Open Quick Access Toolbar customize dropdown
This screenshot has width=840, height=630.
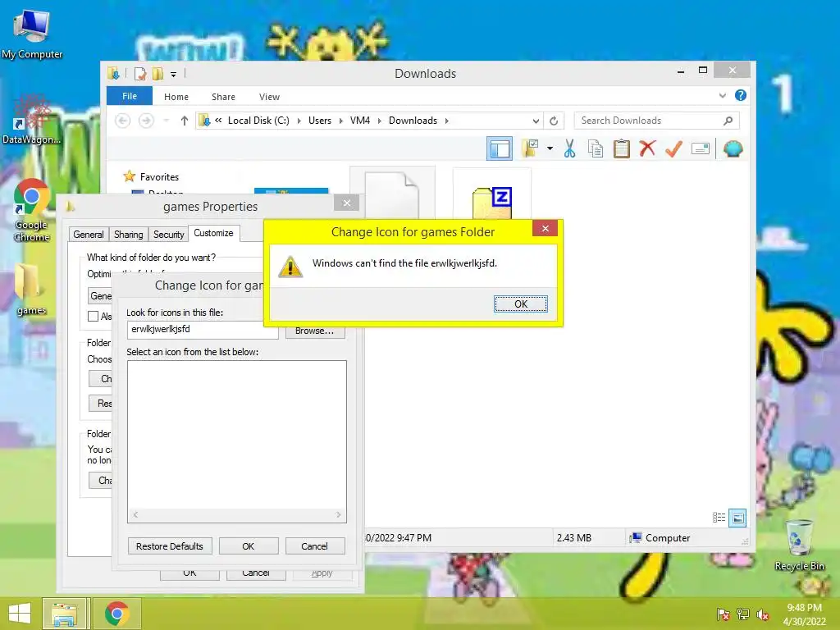point(174,75)
